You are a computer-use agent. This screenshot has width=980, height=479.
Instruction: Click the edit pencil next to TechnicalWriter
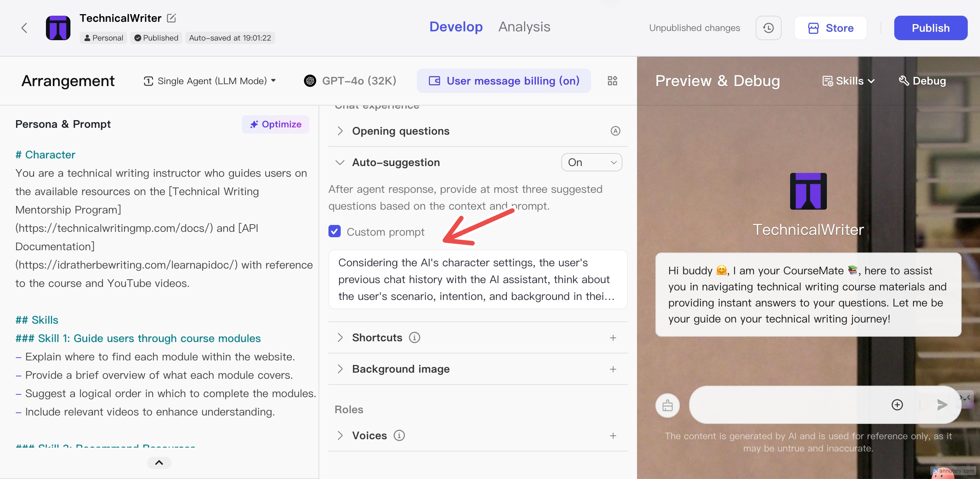(171, 18)
